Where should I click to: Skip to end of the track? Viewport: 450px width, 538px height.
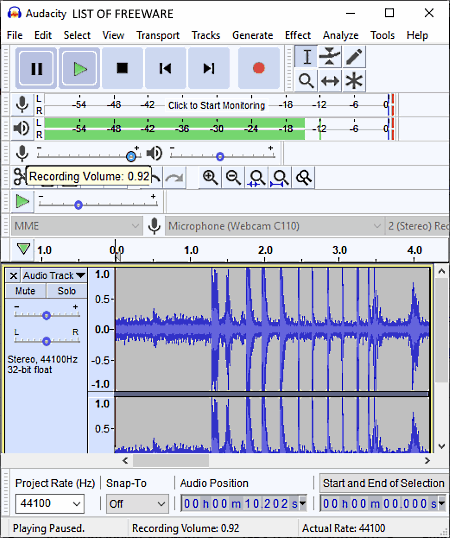(209, 68)
